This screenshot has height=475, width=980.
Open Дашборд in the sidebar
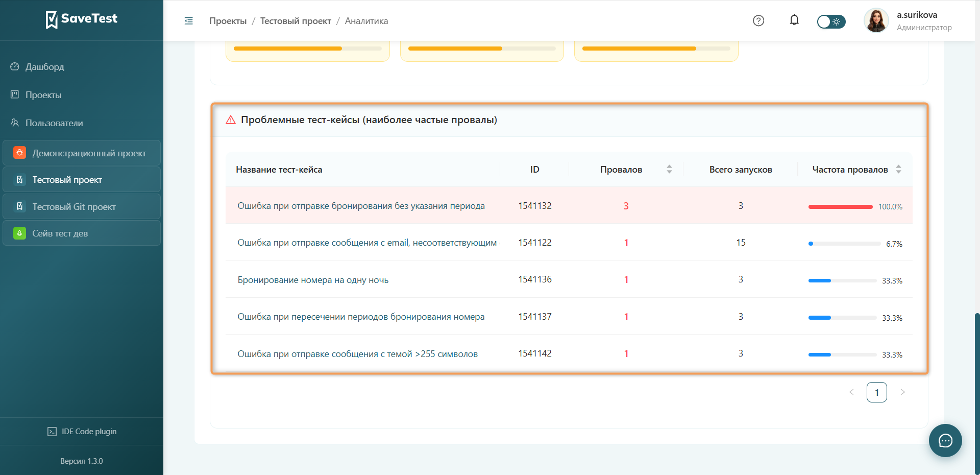(x=45, y=67)
